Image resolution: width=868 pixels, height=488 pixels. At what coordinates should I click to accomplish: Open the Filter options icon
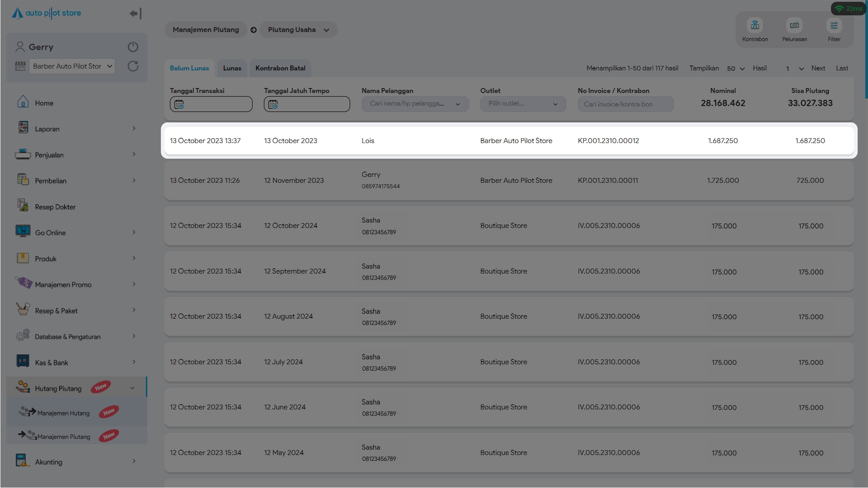(834, 26)
